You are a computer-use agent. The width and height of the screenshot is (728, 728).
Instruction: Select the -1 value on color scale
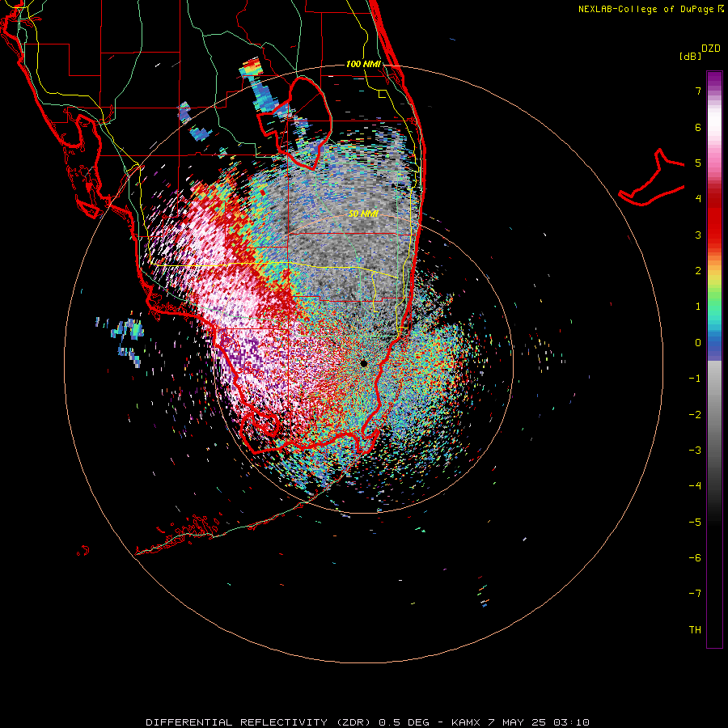[x=695, y=379]
